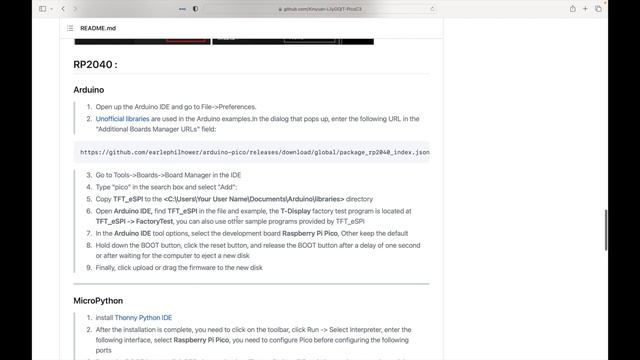This screenshot has width=640, height=360.
Task: Click the page's vertical scrollbar thumb
Action: (606, 230)
